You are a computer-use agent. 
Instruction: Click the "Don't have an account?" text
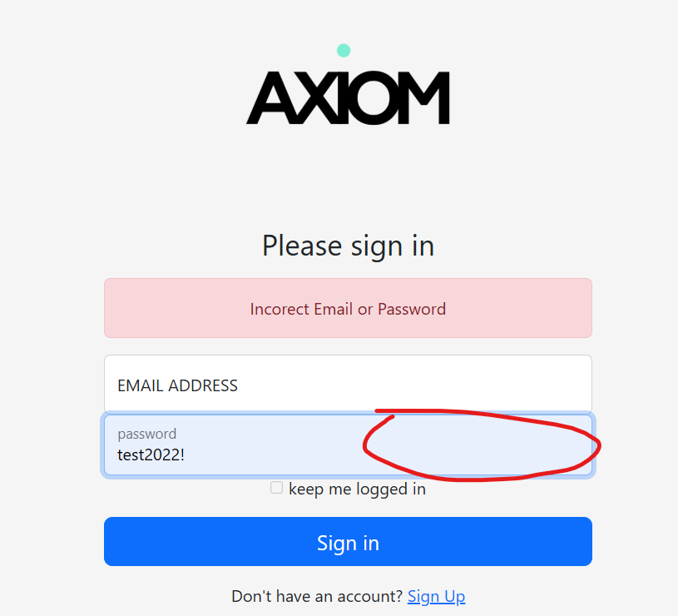point(317,596)
